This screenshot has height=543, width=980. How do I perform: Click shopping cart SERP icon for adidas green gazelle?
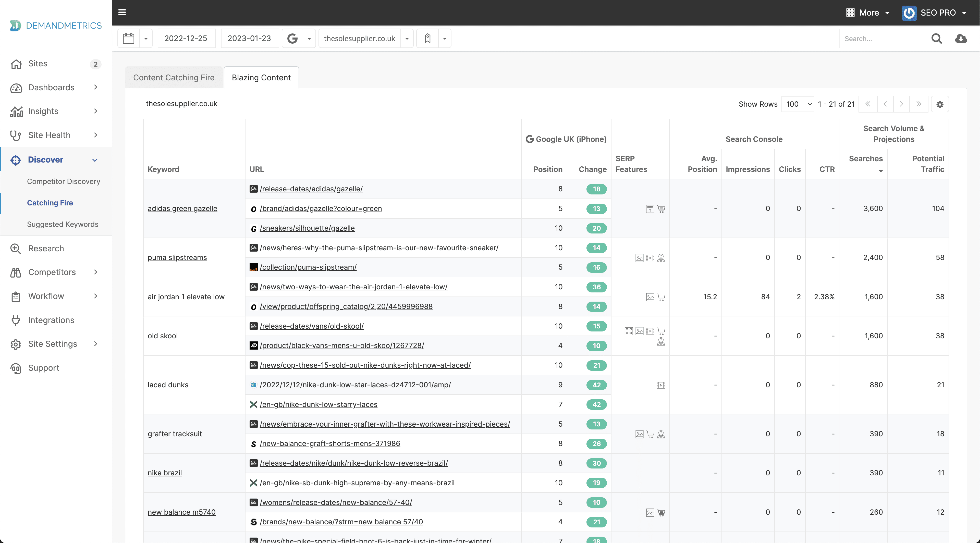click(661, 209)
